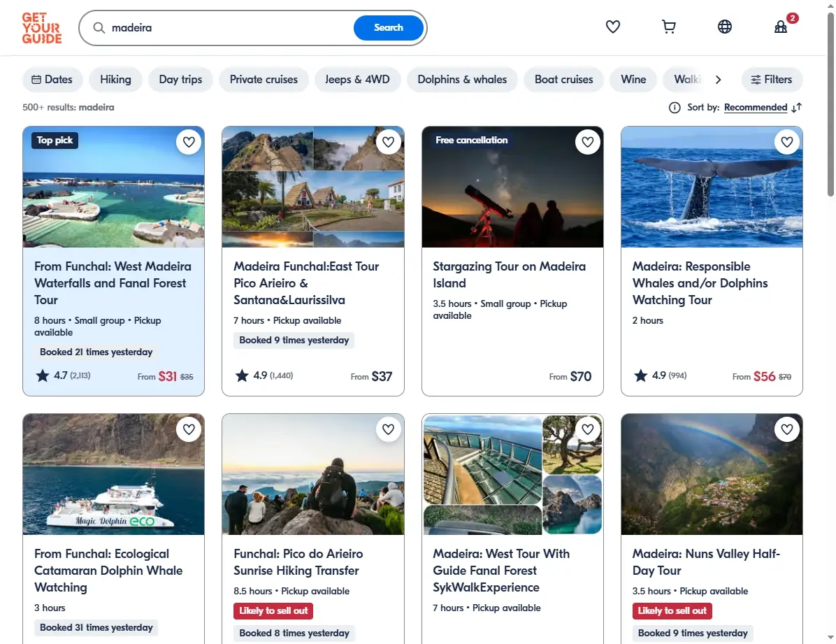Click the blue Search button
Image resolution: width=836 pixels, height=644 pixels.
388,28
